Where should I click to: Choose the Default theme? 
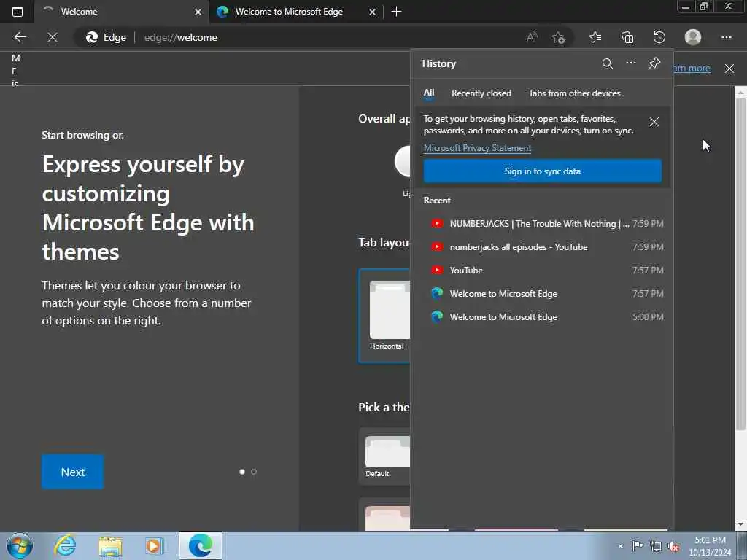(385, 456)
